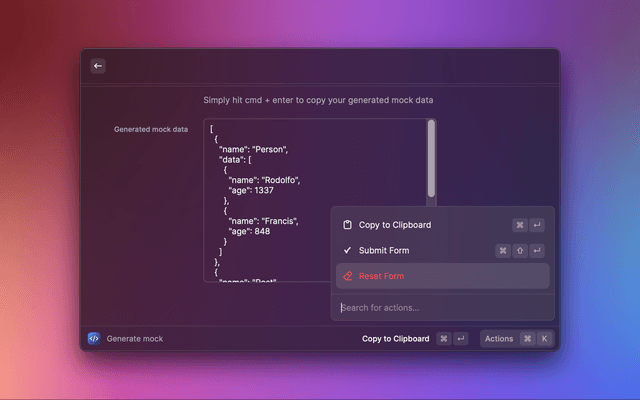Click the return key badge on Copy to Clipboard row

(x=537, y=226)
